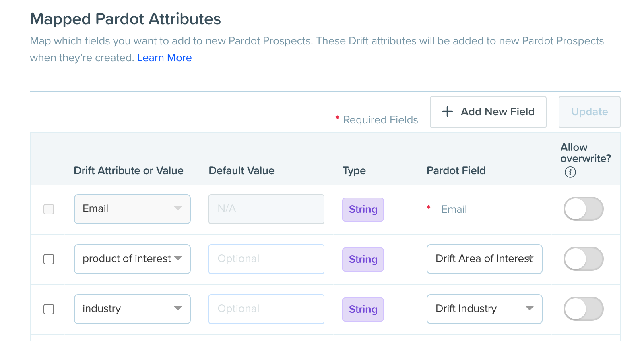Open the industry attribute dropdown
The width and height of the screenshot is (644, 341).
pos(132,309)
